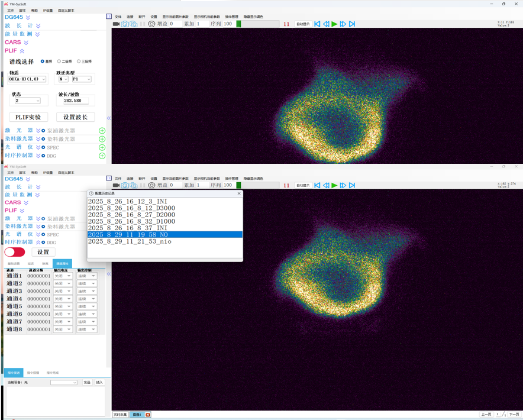
Task: Click the video camera icon in top toolbar
Action: pyautogui.click(x=116, y=24)
